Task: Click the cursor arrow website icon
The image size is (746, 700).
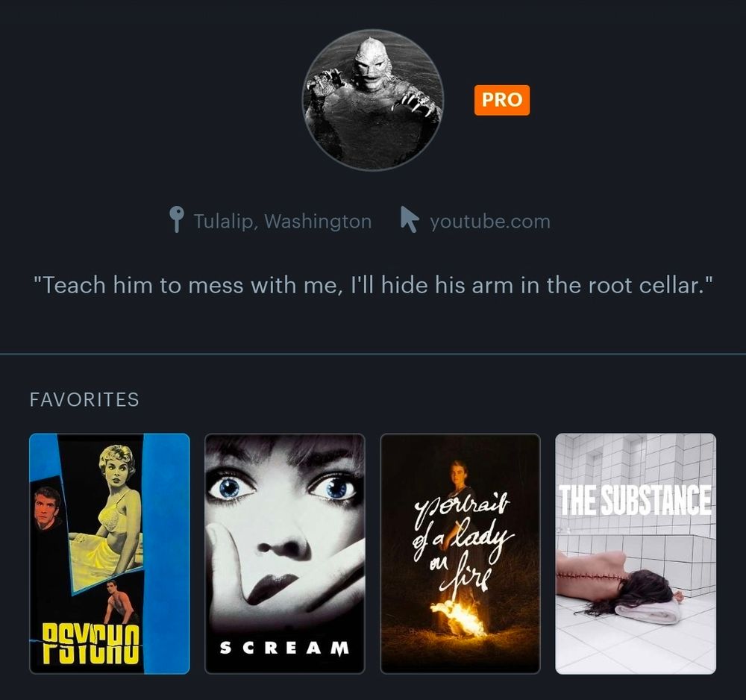Action: tap(409, 219)
